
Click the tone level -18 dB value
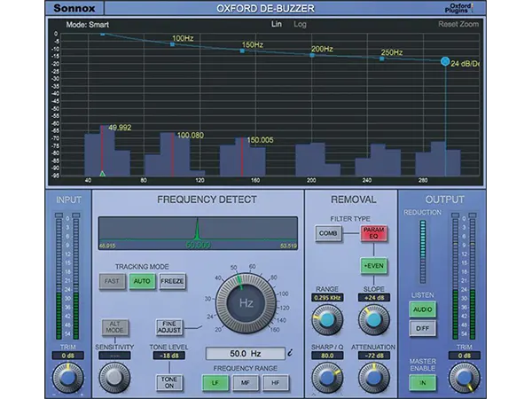point(168,356)
